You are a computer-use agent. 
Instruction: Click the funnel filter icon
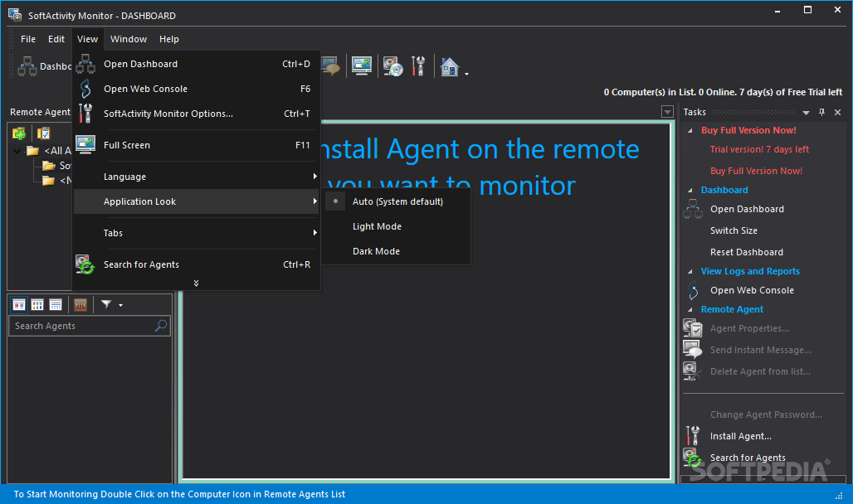(x=106, y=305)
